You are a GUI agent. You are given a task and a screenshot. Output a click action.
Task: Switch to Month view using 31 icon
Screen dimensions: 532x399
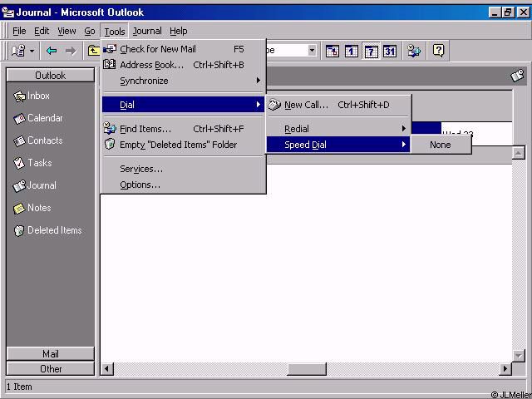pos(390,51)
